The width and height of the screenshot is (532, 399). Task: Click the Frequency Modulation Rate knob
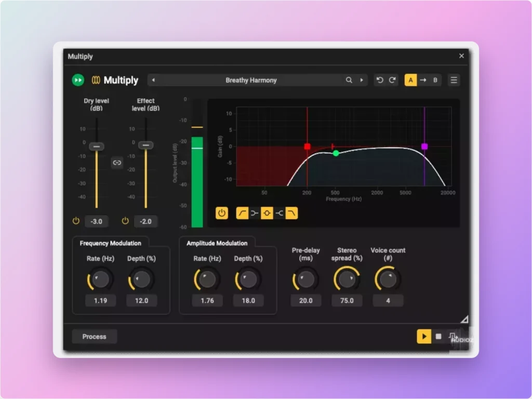coord(100,280)
